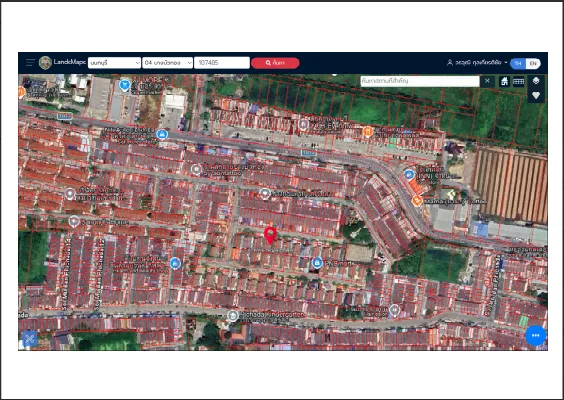Open the map layers stack icon
564x400 pixels.
coord(536,81)
